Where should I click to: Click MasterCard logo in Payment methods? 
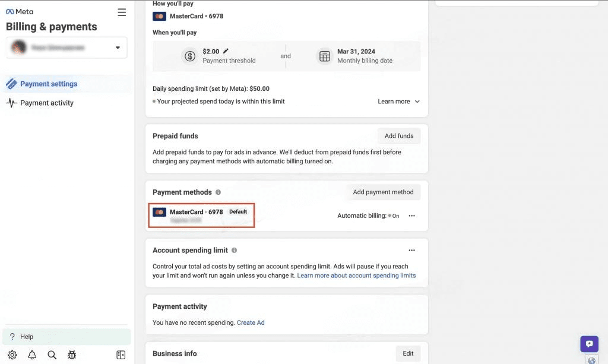point(159,212)
